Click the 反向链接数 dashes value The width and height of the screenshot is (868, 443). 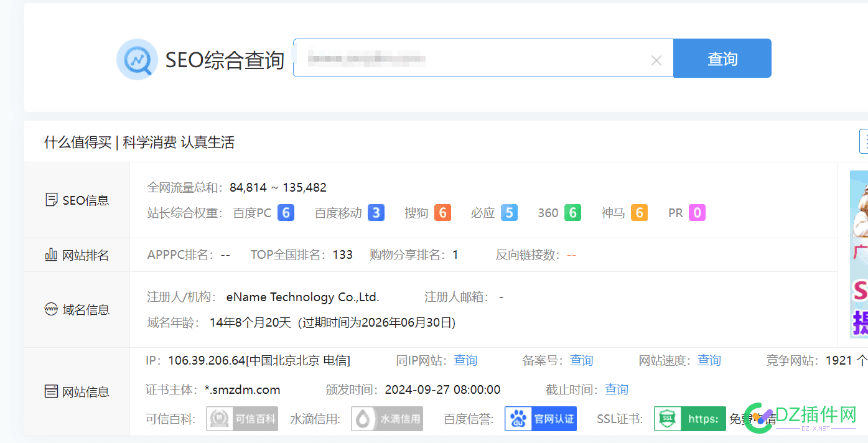[571, 254]
